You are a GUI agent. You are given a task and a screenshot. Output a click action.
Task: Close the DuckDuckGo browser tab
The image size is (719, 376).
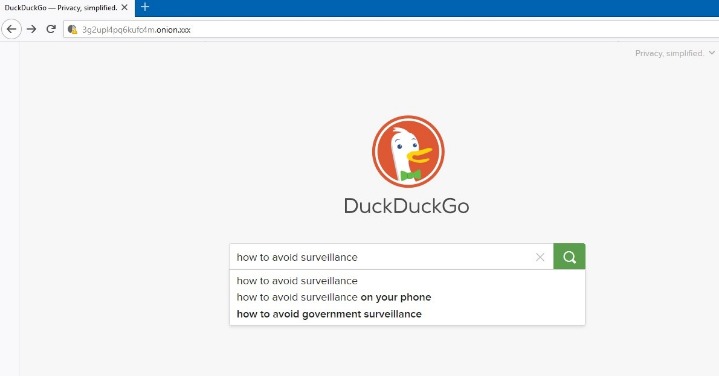click(x=124, y=7)
